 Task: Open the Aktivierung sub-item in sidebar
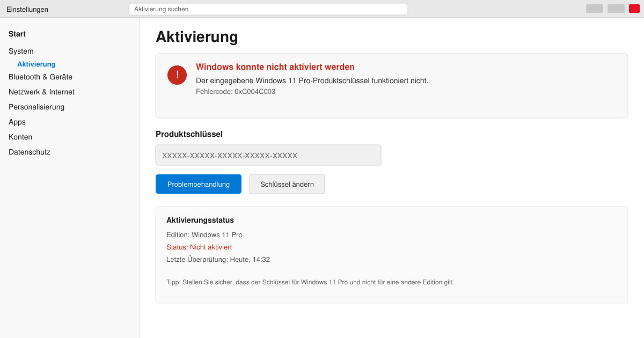pyautogui.click(x=36, y=64)
